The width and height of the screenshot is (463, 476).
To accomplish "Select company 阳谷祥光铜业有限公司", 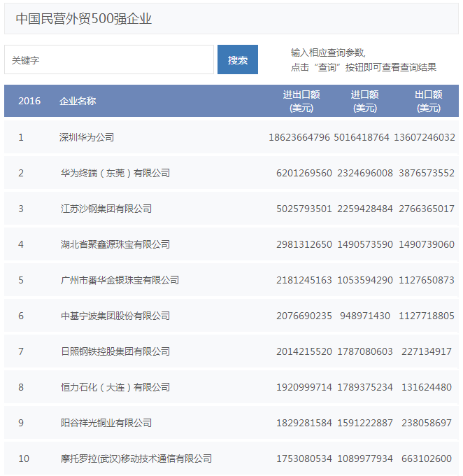I will point(106,423).
